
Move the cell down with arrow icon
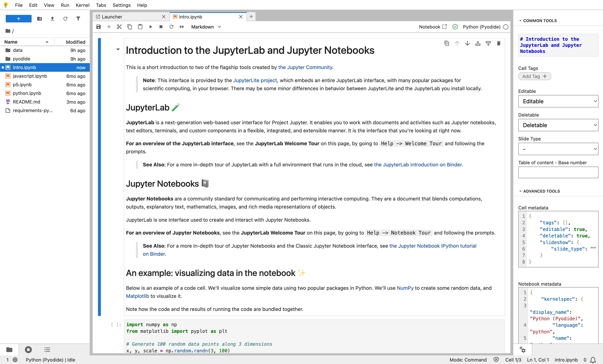(x=468, y=43)
